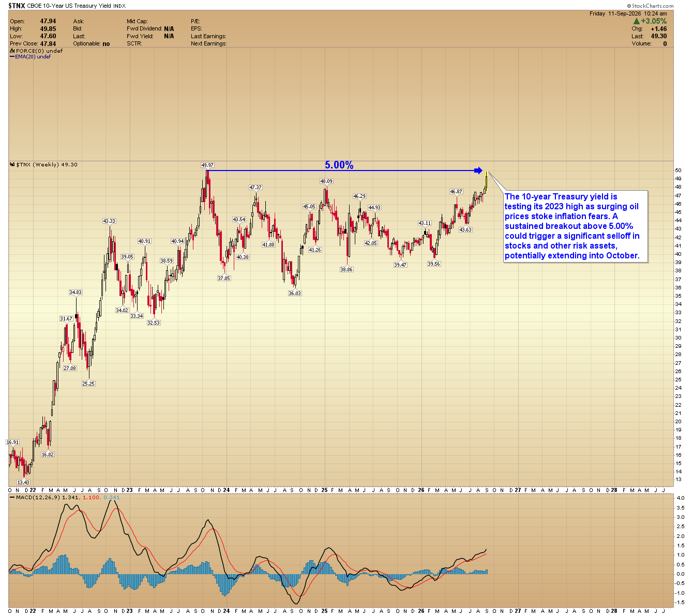
Task: Click the 'Optionable: no' entry
Action: (92, 44)
